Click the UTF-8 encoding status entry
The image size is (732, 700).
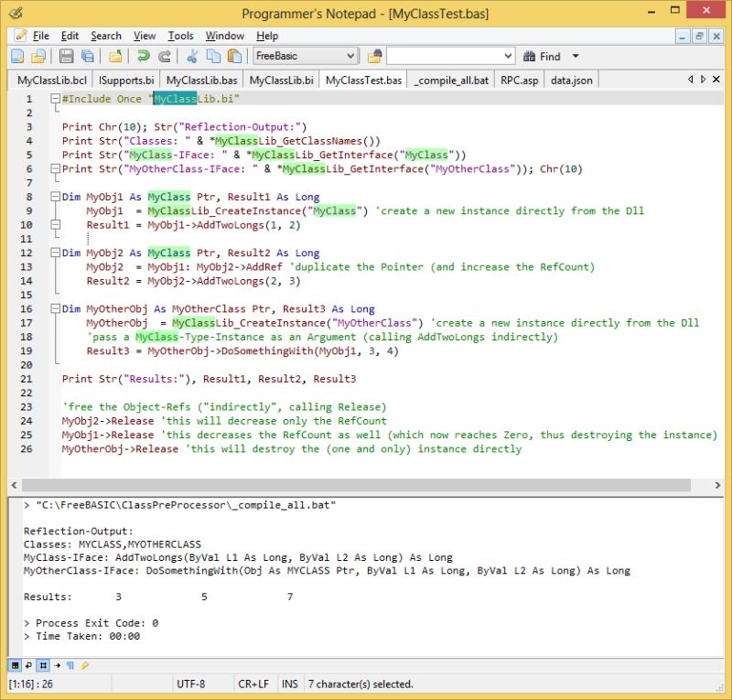point(190,684)
